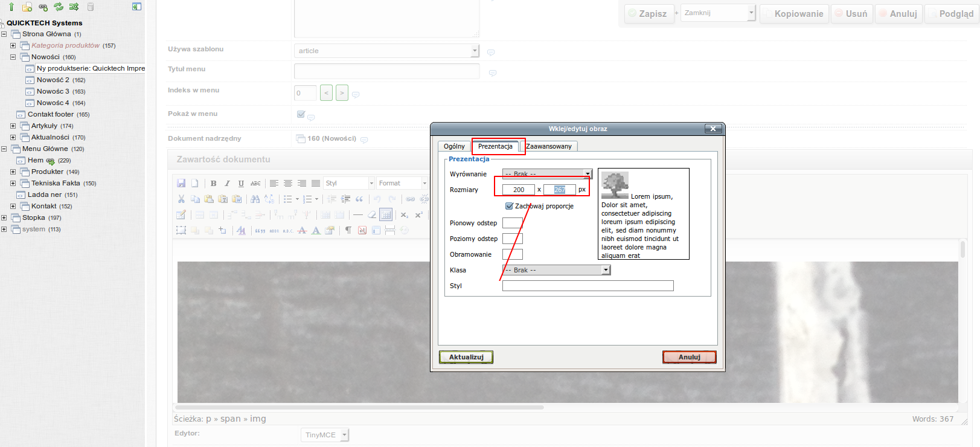
Task: Click the Paste from Word icon
Action: click(x=237, y=199)
